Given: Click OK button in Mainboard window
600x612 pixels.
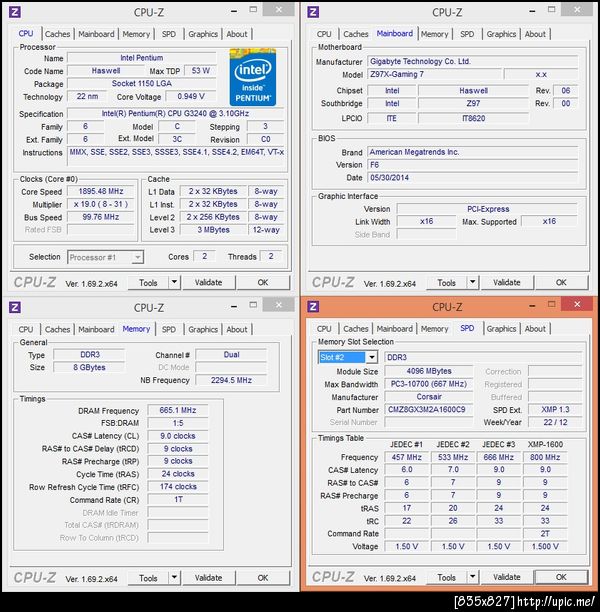Looking at the screenshot, I should pos(561,283).
